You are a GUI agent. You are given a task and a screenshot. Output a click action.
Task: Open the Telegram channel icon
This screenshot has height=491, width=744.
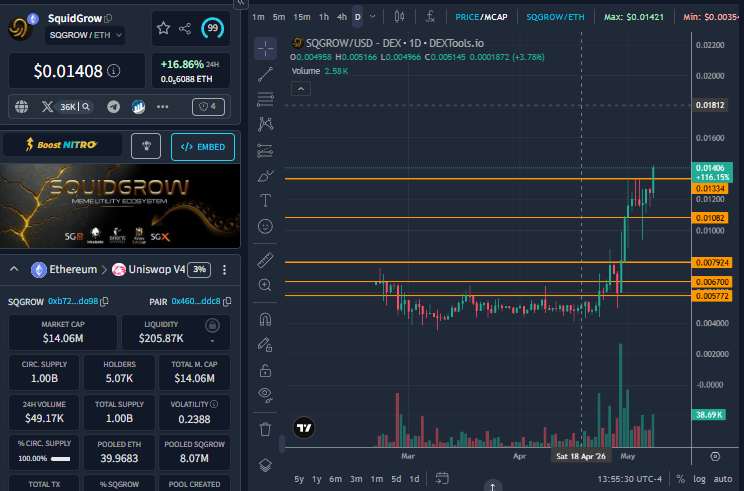(x=113, y=107)
